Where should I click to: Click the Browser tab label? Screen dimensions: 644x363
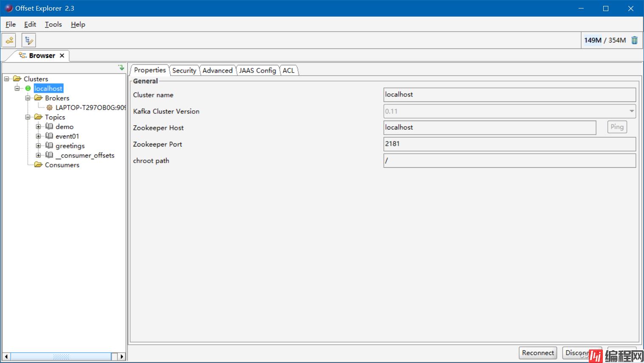pos(42,56)
